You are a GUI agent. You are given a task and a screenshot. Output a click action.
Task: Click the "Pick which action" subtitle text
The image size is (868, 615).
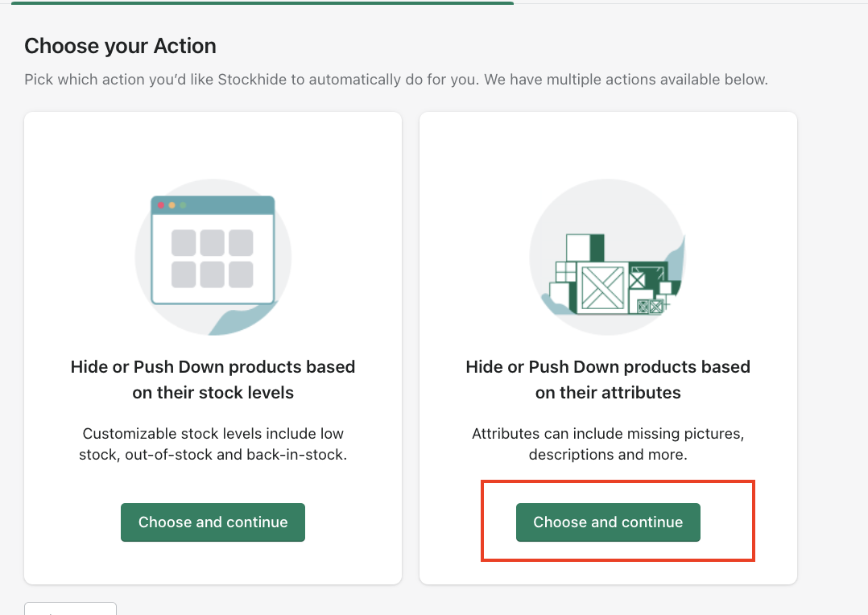[x=396, y=80]
